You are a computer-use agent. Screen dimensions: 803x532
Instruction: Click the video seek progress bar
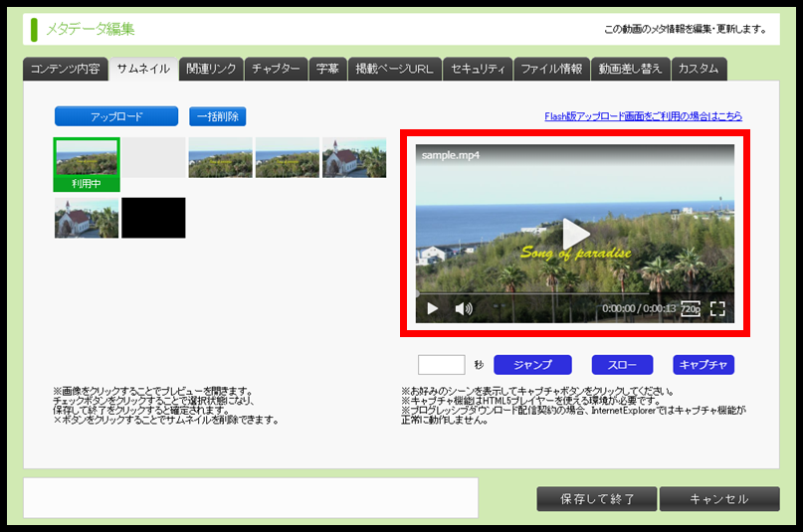click(x=574, y=293)
